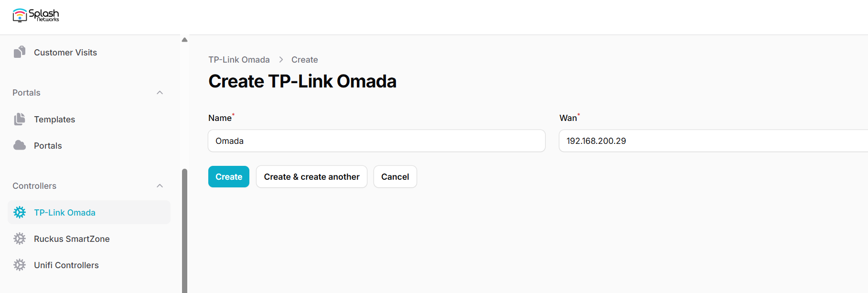
Task: Click the Portals cloud icon
Action: tap(20, 145)
